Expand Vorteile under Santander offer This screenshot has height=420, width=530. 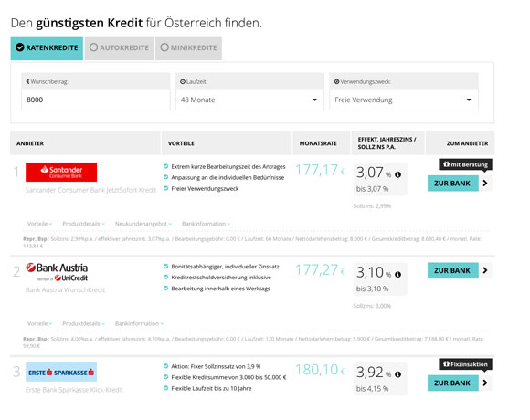pyautogui.click(x=40, y=224)
